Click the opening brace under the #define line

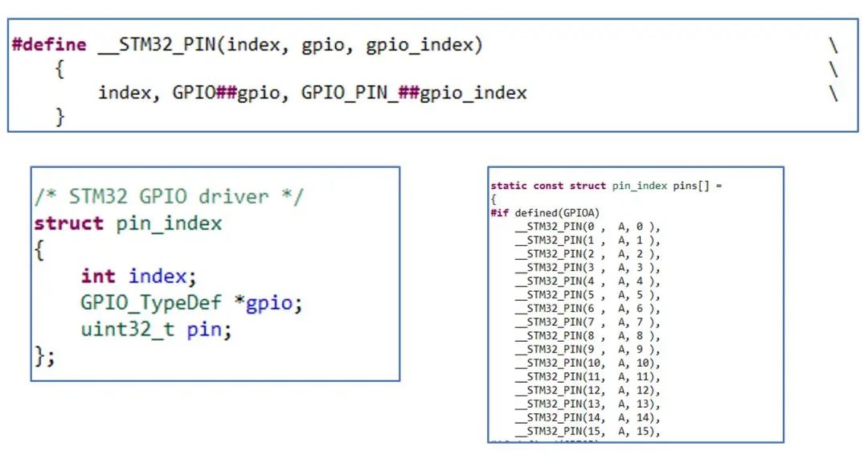[x=59, y=70]
